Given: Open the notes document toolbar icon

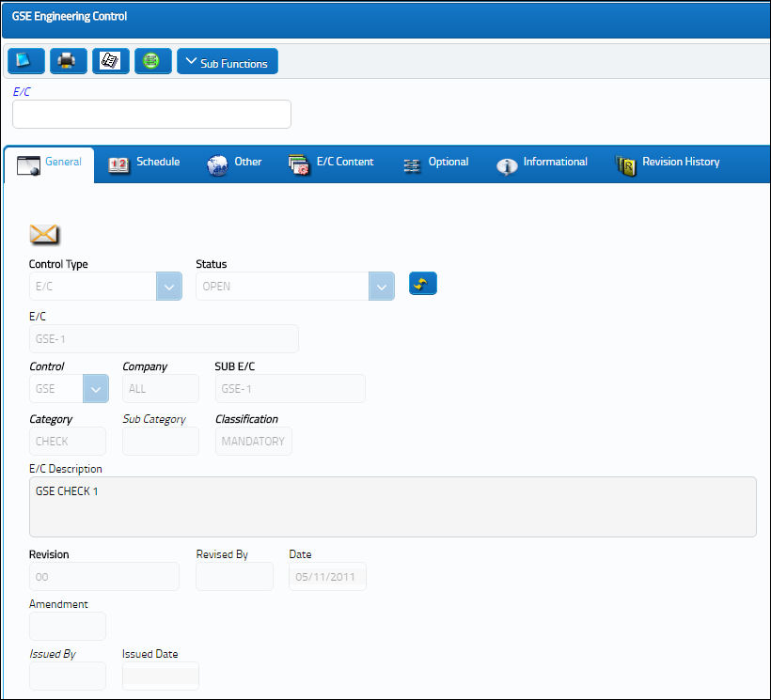Looking at the screenshot, I should (x=111, y=61).
